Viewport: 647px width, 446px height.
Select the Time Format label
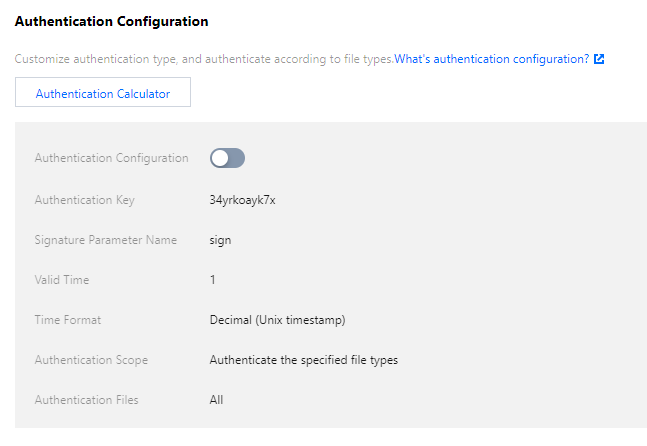pos(68,320)
